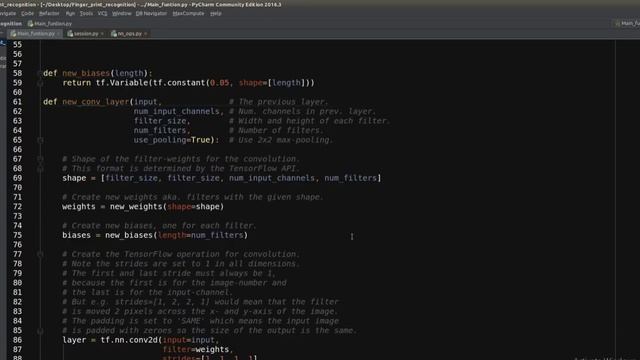
Task: Click line number 75 in the gutter
Action: click(x=17, y=235)
